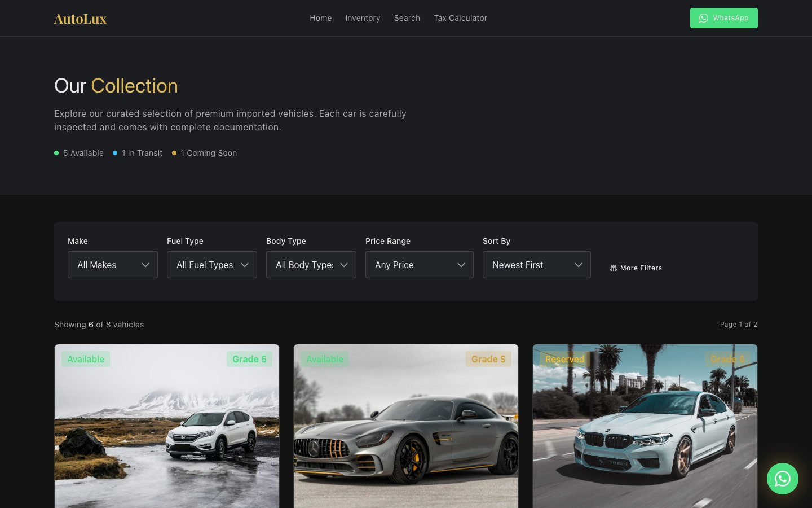Go to the Home nav link
This screenshot has width=812, height=508.
321,18
